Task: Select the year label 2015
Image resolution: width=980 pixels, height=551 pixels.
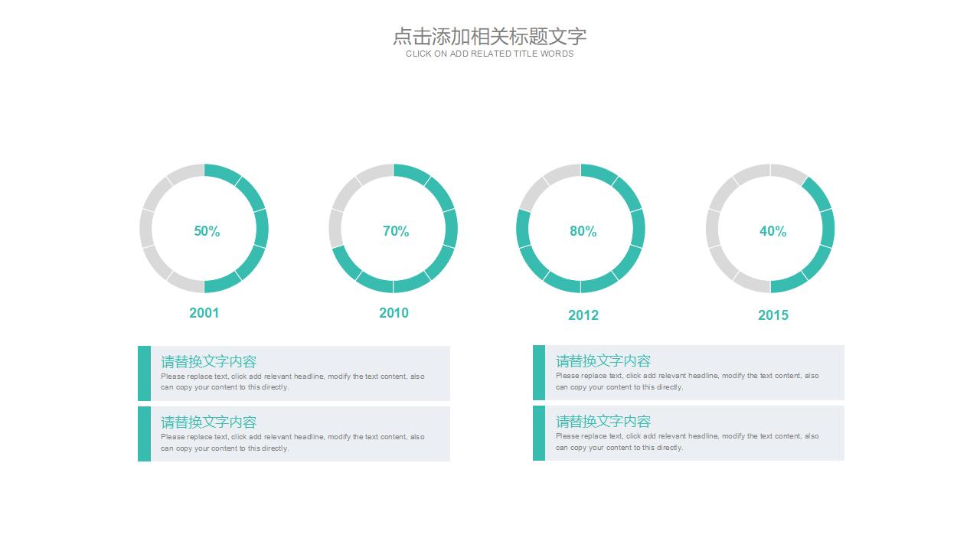Action: (x=773, y=315)
